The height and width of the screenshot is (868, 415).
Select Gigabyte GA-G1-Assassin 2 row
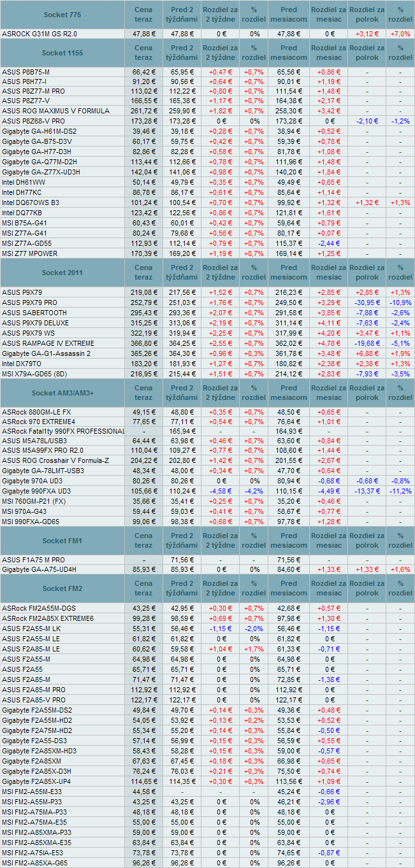tap(207, 353)
